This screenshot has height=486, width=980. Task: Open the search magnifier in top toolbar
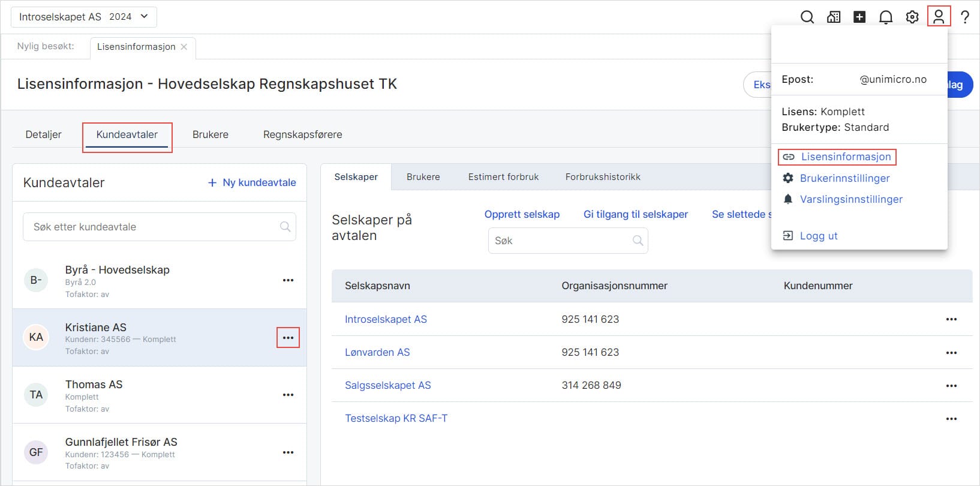pyautogui.click(x=807, y=17)
